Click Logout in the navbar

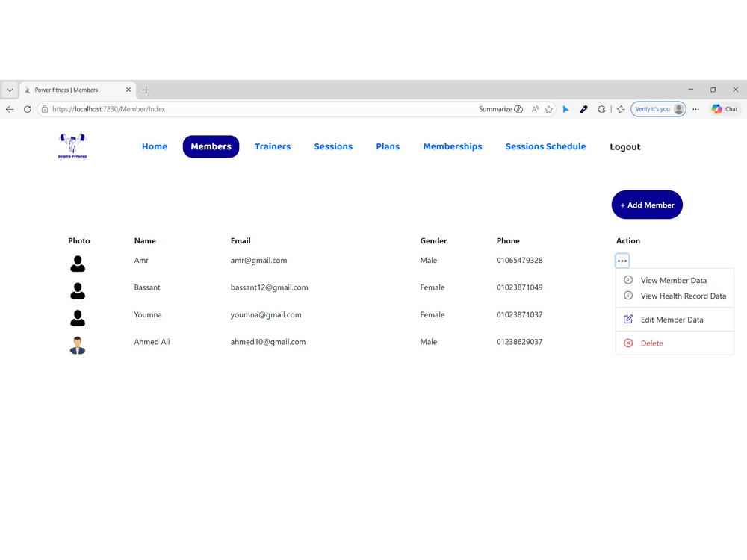tap(625, 147)
